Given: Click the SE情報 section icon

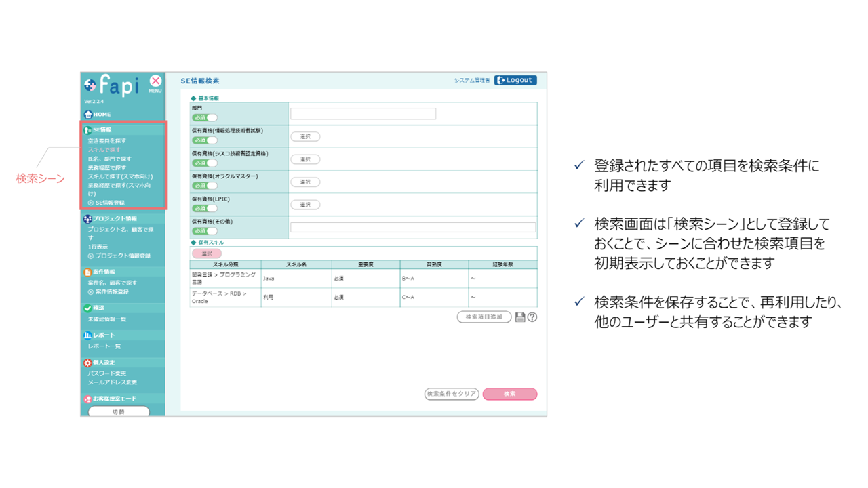Looking at the screenshot, I should point(87,130).
